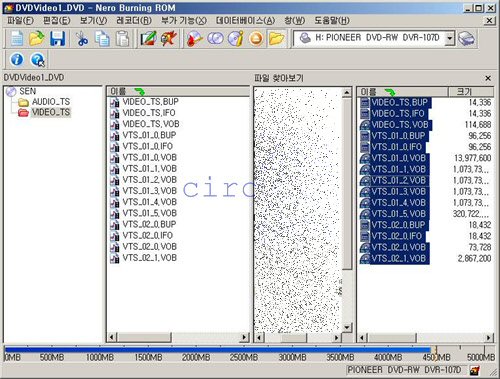Screen dimensions: 500x379
Task: Select VTS_01_0.IFO in compilation list
Action: 148,146
